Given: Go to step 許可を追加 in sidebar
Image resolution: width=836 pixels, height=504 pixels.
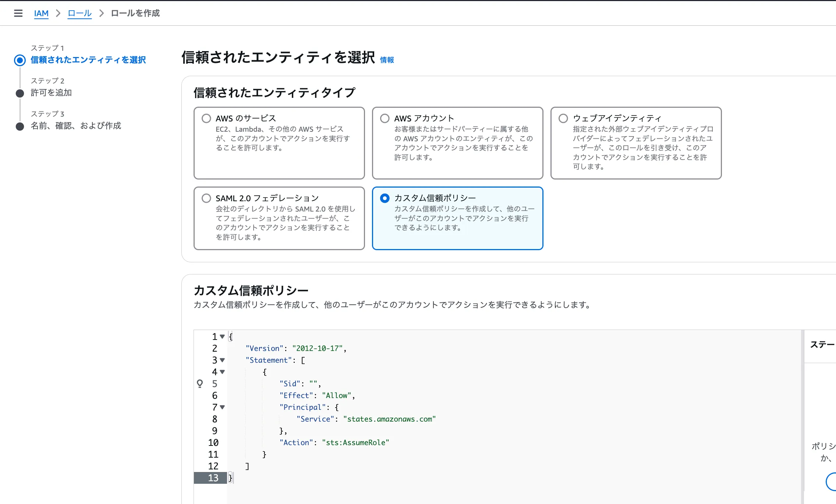Looking at the screenshot, I should click(x=51, y=93).
